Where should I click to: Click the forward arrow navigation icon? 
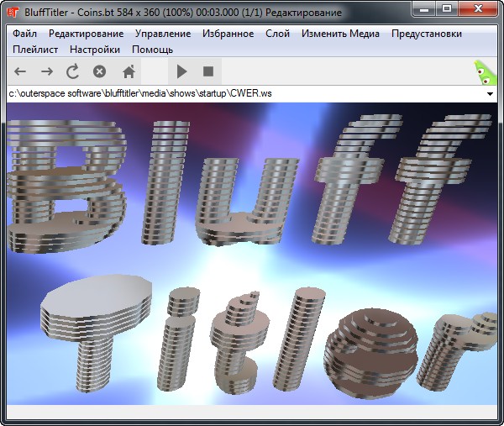(47, 72)
